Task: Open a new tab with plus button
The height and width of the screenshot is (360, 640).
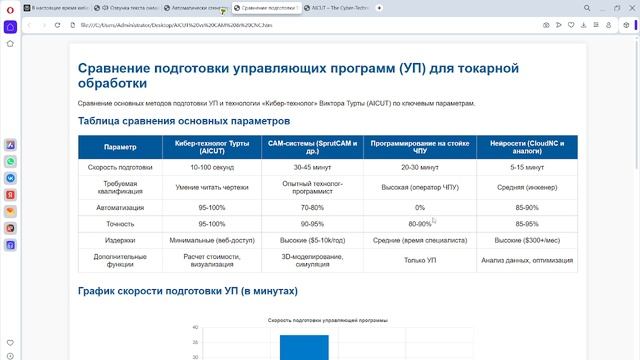Action: click(379, 8)
